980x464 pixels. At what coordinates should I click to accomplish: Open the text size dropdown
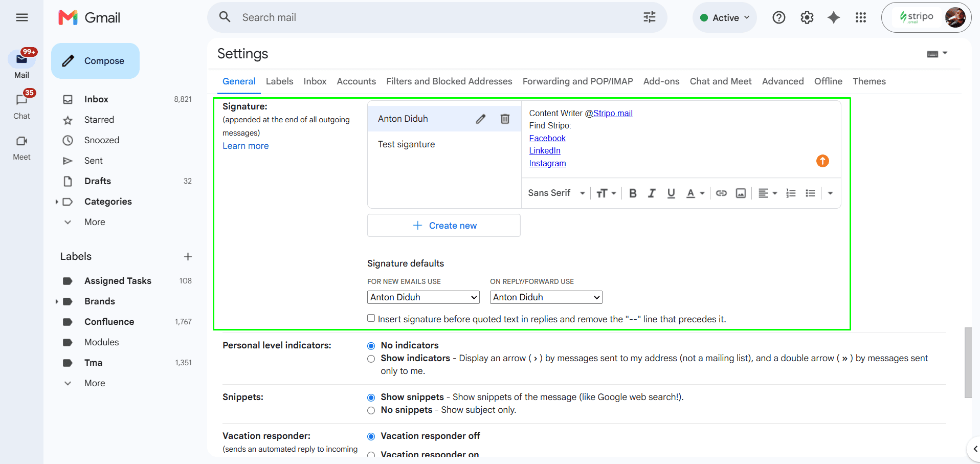[606, 193]
